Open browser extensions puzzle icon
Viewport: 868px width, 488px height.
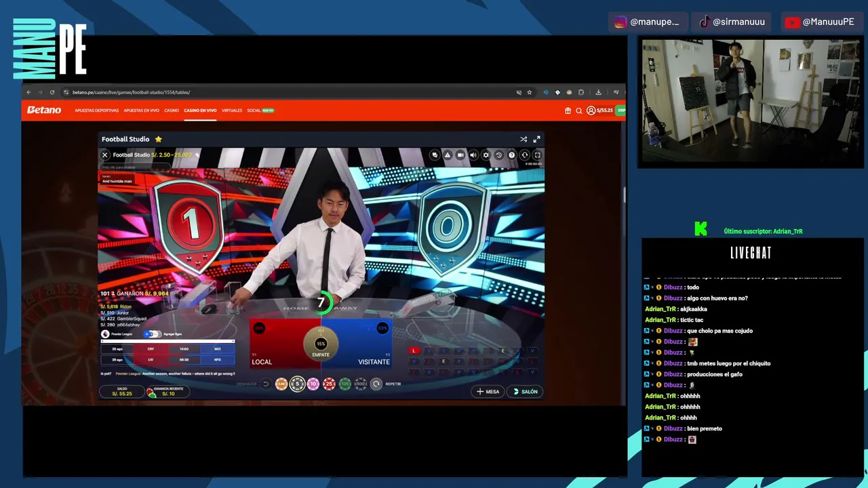(580, 92)
